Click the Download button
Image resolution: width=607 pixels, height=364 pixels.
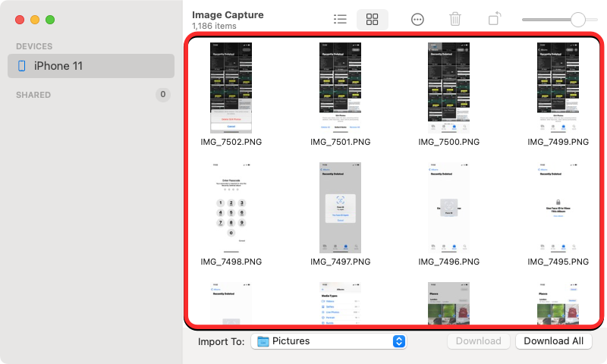[x=478, y=341]
